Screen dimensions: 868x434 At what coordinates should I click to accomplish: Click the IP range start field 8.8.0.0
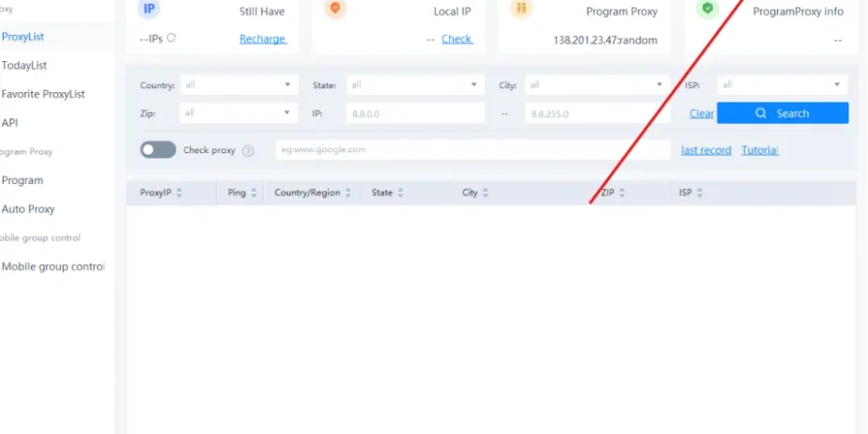click(416, 114)
